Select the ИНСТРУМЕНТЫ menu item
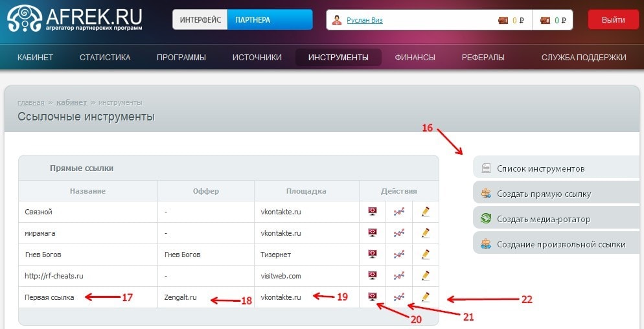This screenshot has width=644, height=329. (x=338, y=58)
